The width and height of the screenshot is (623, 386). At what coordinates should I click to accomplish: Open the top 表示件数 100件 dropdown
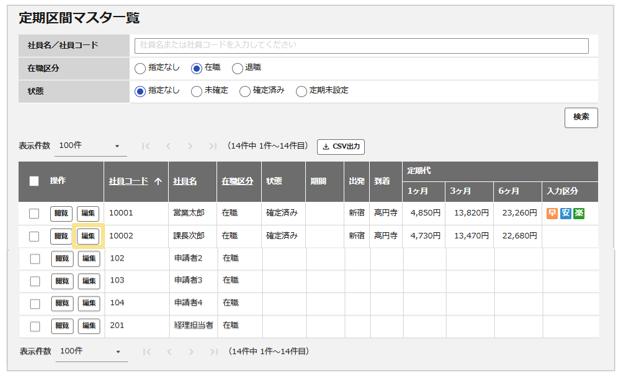point(91,146)
